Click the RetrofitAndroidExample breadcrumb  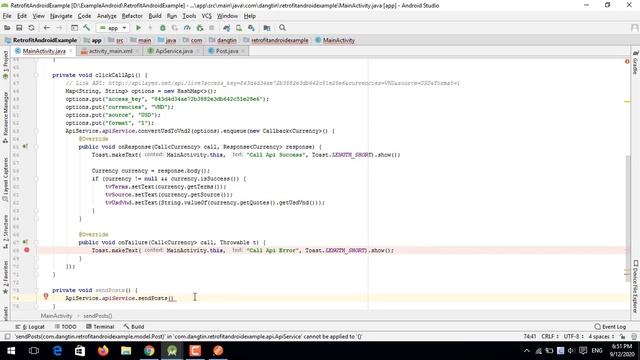tap(41, 40)
